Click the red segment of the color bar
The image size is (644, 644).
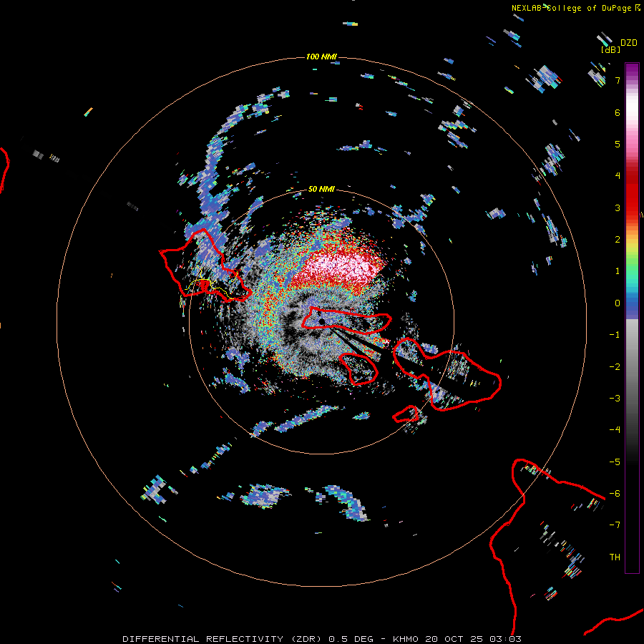632,191
